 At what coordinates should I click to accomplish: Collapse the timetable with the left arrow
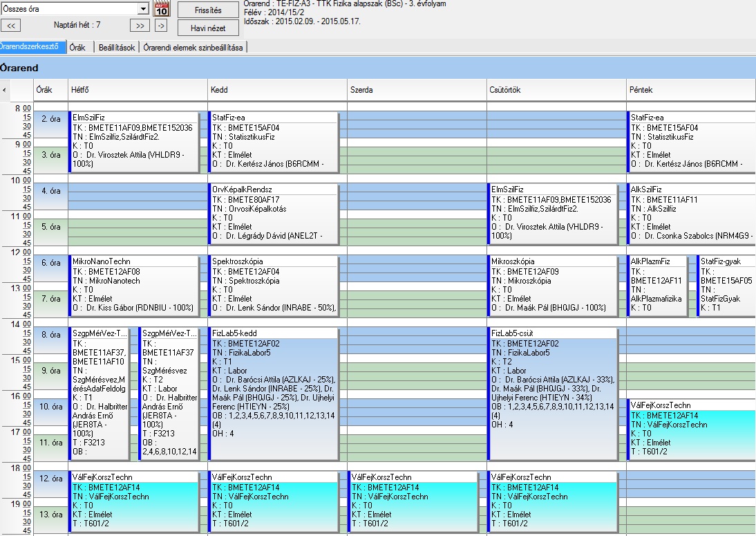click(x=4, y=90)
